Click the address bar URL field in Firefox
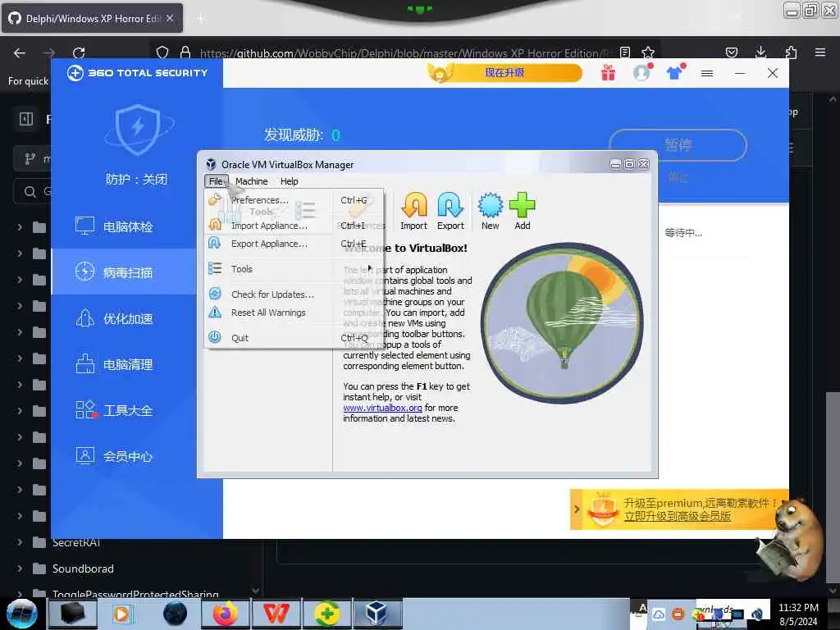Screen dimensions: 840x630 (404, 53)
